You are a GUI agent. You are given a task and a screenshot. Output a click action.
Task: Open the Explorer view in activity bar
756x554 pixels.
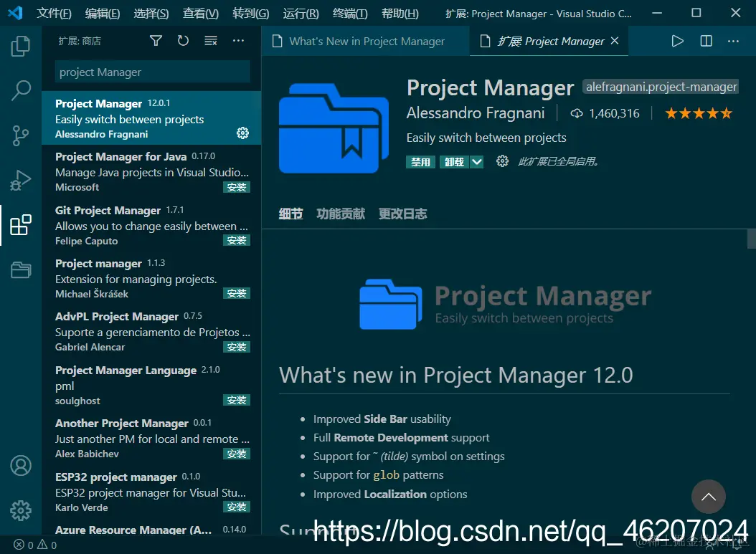pyautogui.click(x=20, y=46)
